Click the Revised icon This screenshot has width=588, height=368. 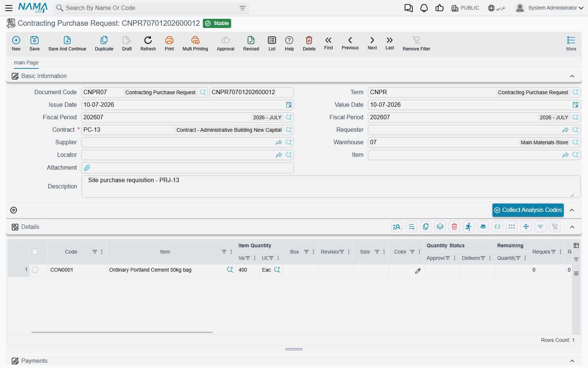click(x=251, y=40)
